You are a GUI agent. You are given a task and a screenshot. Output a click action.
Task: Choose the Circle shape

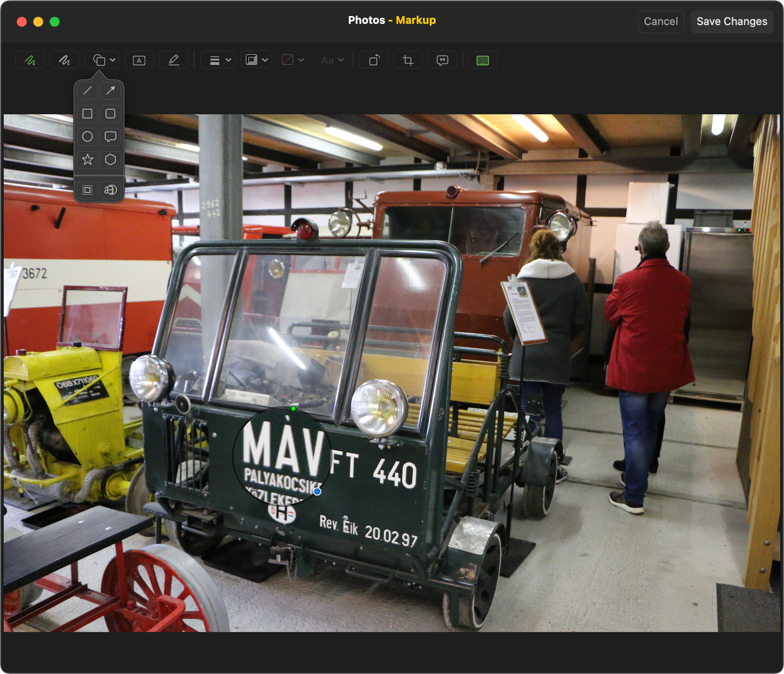tap(88, 136)
